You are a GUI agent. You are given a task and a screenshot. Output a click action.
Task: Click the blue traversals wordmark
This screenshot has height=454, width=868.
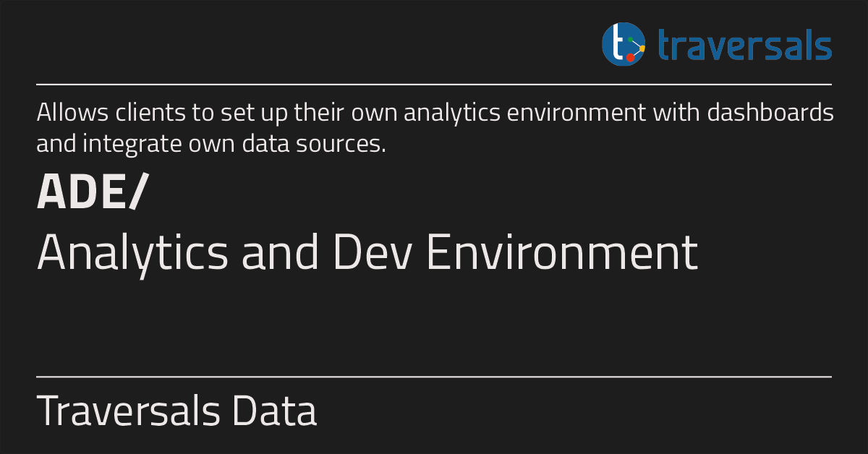[x=745, y=45]
